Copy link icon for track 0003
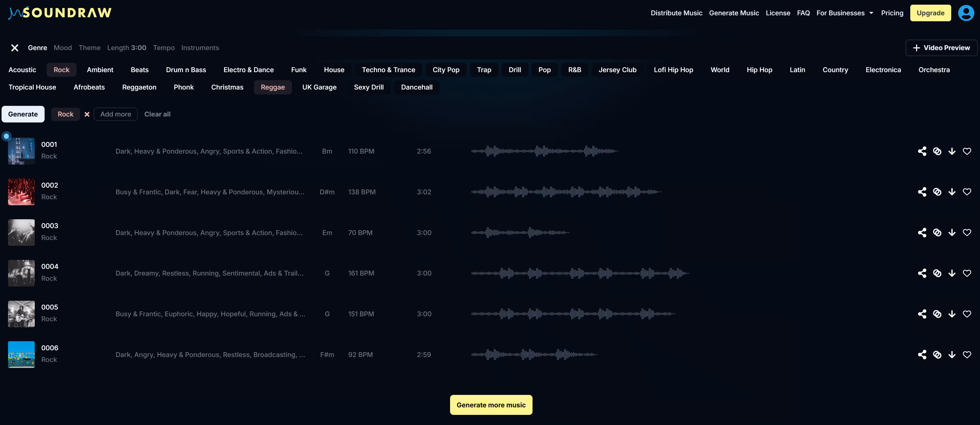Image resolution: width=980 pixels, height=425 pixels. click(937, 233)
